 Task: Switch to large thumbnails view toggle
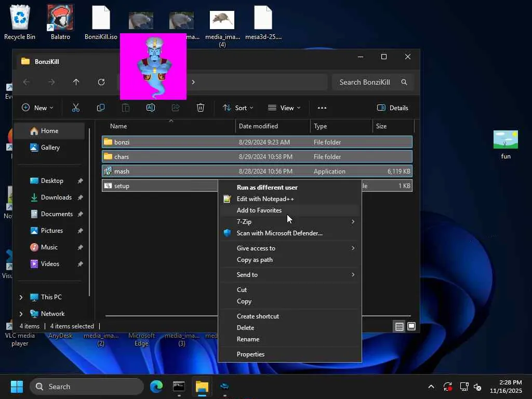[411, 326]
